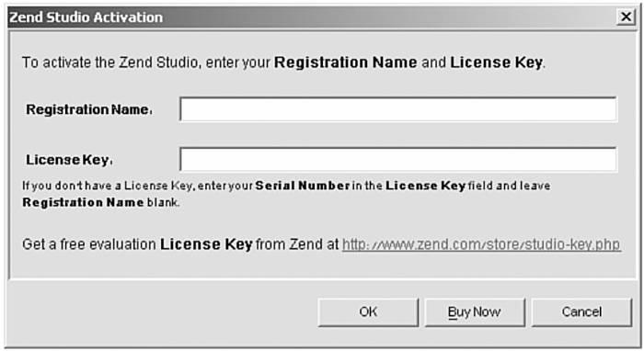Click the Zend Studio Activation title bar
The width and height of the screenshot is (644, 351).
(312, 17)
